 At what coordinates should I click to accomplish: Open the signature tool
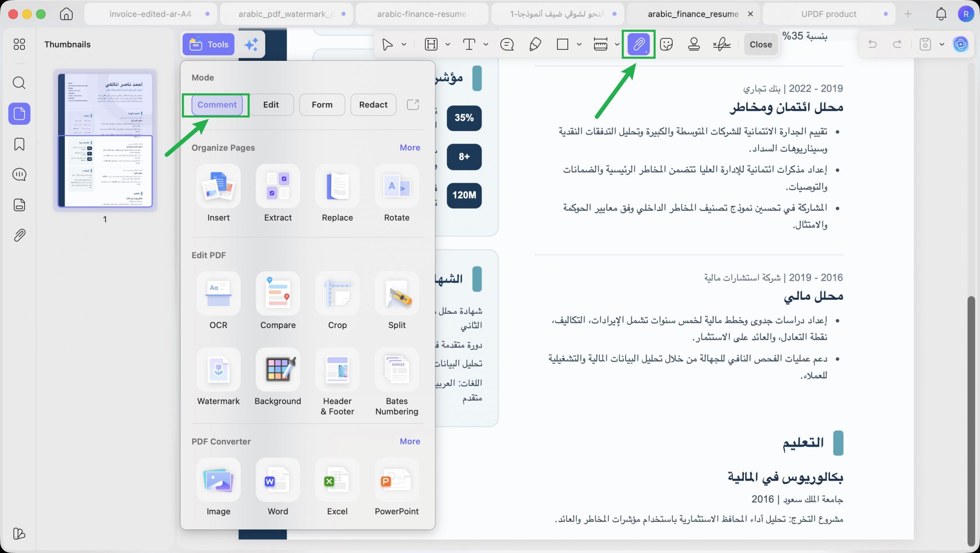pos(722,44)
